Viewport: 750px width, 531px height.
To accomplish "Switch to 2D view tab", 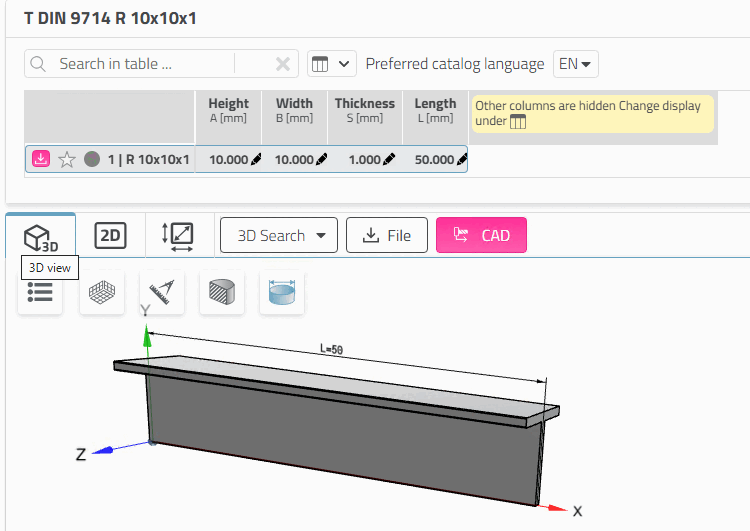I will [x=110, y=236].
